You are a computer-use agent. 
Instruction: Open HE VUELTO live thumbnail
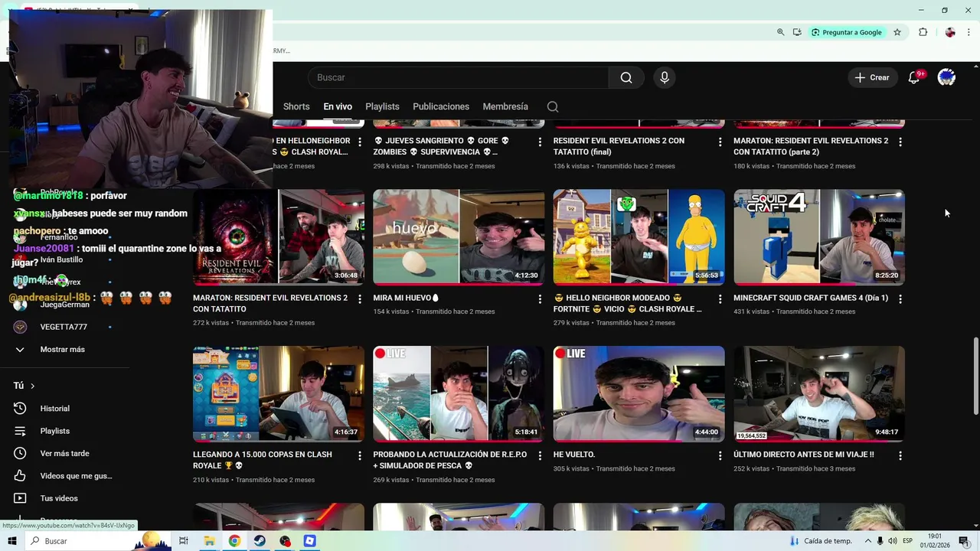click(x=639, y=394)
